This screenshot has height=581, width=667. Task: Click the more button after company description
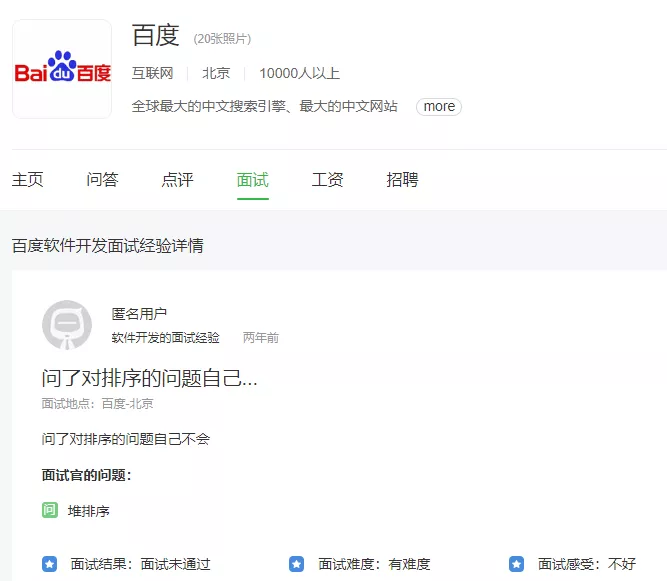click(439, 106)
